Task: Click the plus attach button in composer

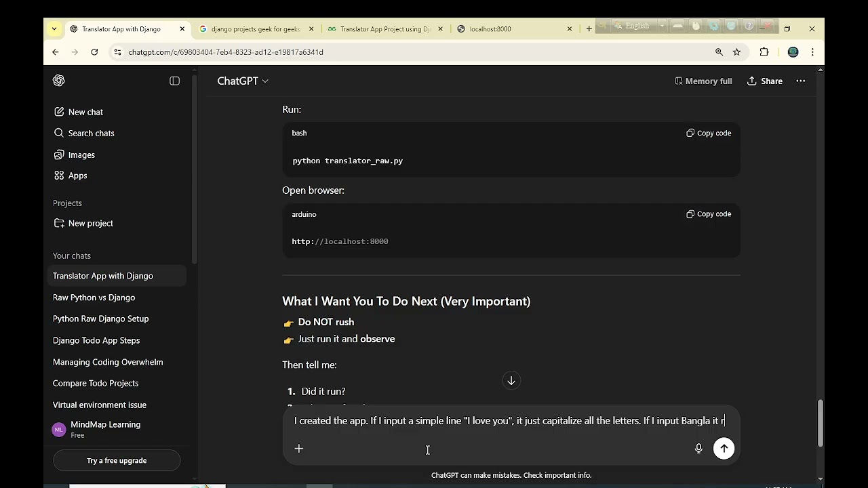Action: [x=299, y=448]
